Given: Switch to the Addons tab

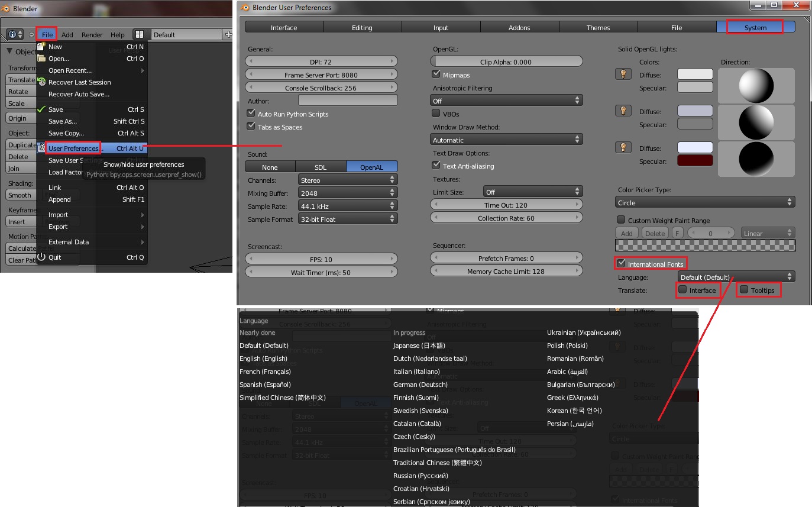Looking at the screenshot, I should (x=519, y=27).
